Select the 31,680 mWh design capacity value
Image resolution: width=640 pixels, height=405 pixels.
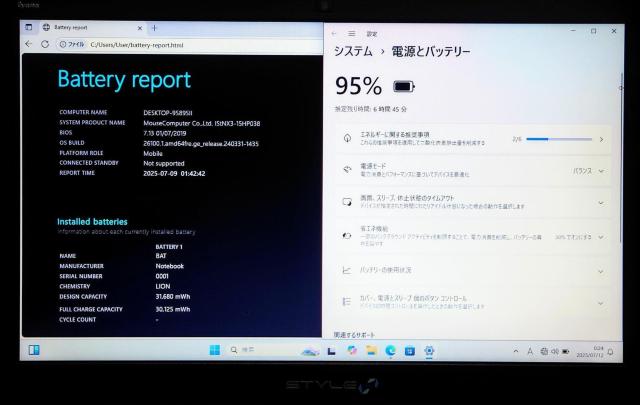tap(173, 296)
